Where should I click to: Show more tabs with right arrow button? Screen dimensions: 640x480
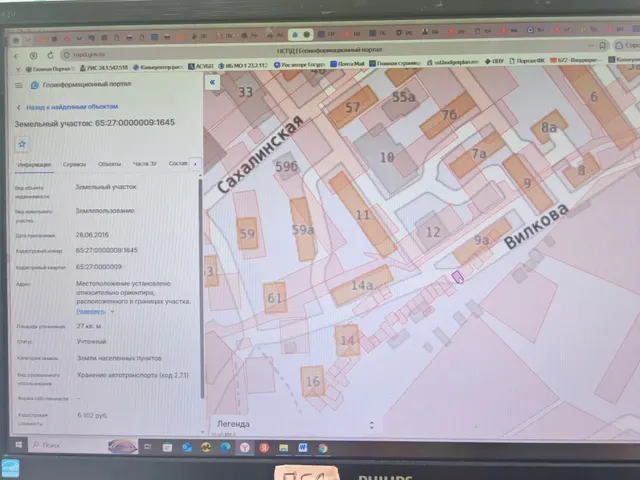pos(196,164)
